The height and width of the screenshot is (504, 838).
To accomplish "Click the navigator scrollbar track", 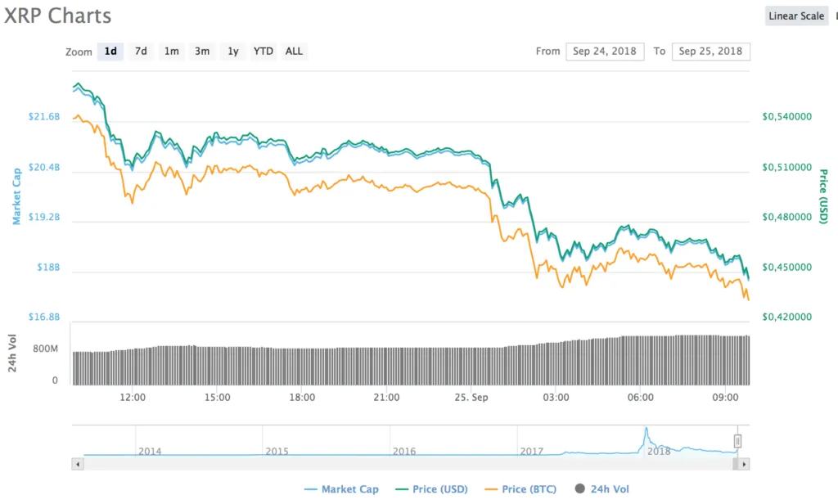I will [x=408, y=464].
